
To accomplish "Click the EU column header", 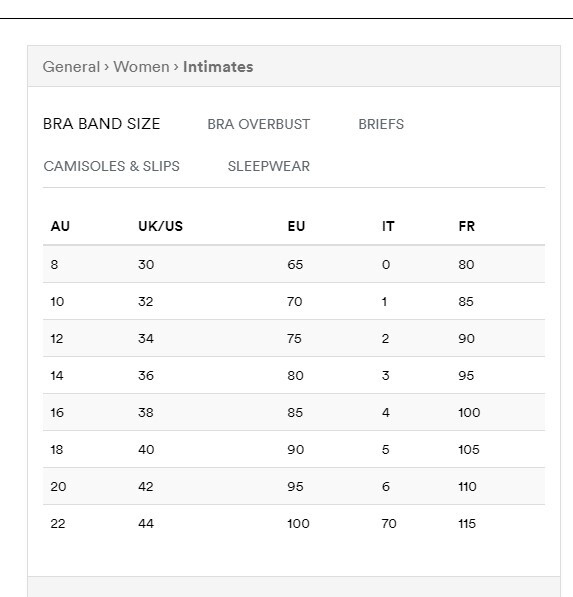I will click(x=296, y=226).
